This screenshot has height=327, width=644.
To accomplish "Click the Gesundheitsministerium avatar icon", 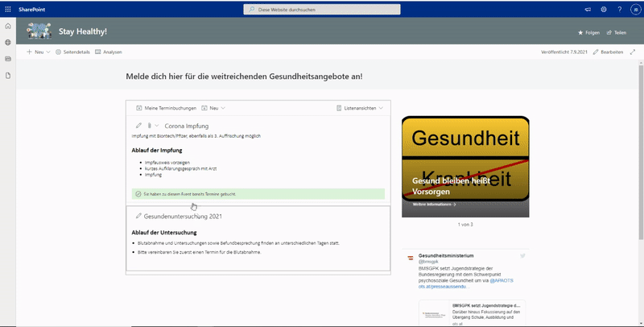I will pyautogui.click(x=411, y=258).
